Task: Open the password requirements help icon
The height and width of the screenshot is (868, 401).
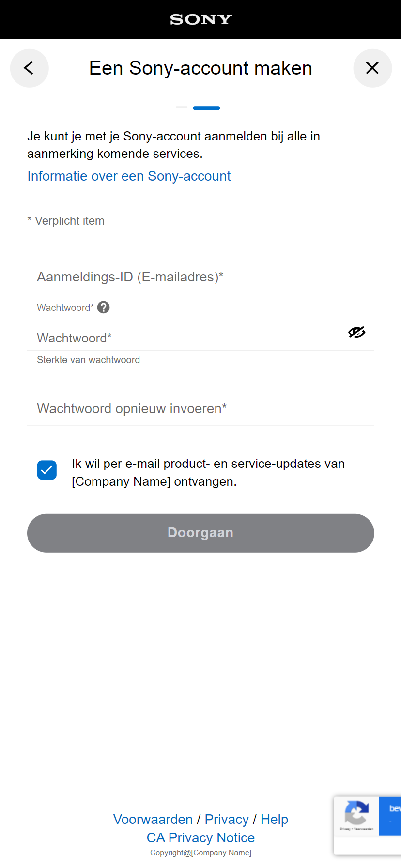Action: coord(103,307)
